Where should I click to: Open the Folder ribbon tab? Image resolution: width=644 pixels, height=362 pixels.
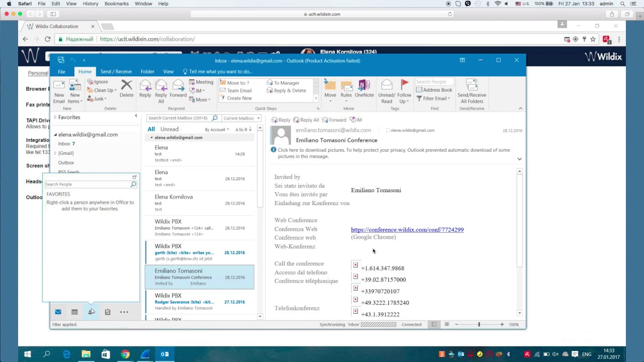pyautogui.click(x=147, y=71)
